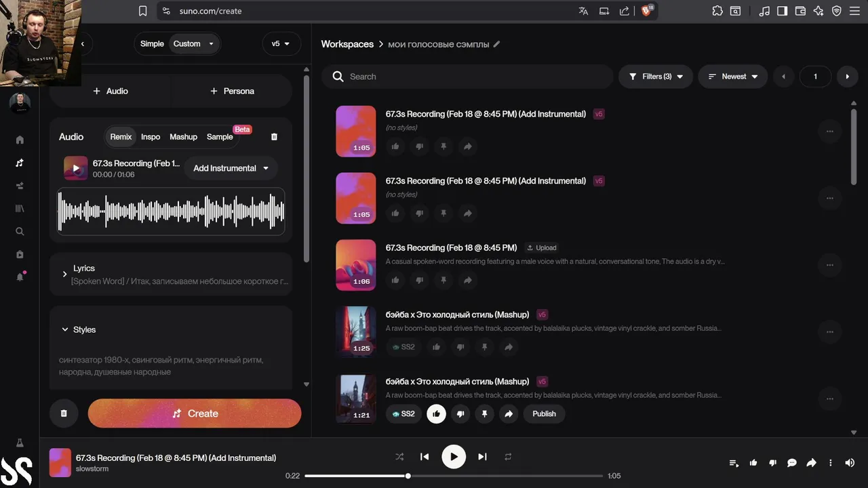
Task: Dislike the 67.3s Recording Upload song
Action: [420, 280]
